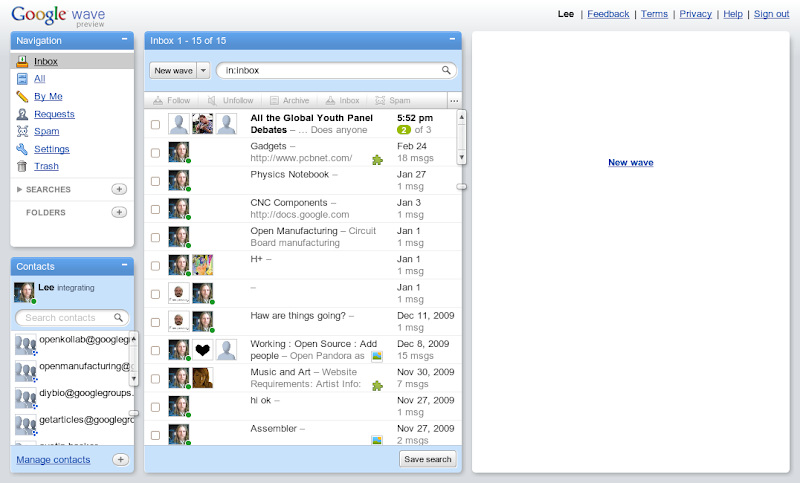Click the heart avatar on Working wave
800x483 pixels.
point(203,350)
